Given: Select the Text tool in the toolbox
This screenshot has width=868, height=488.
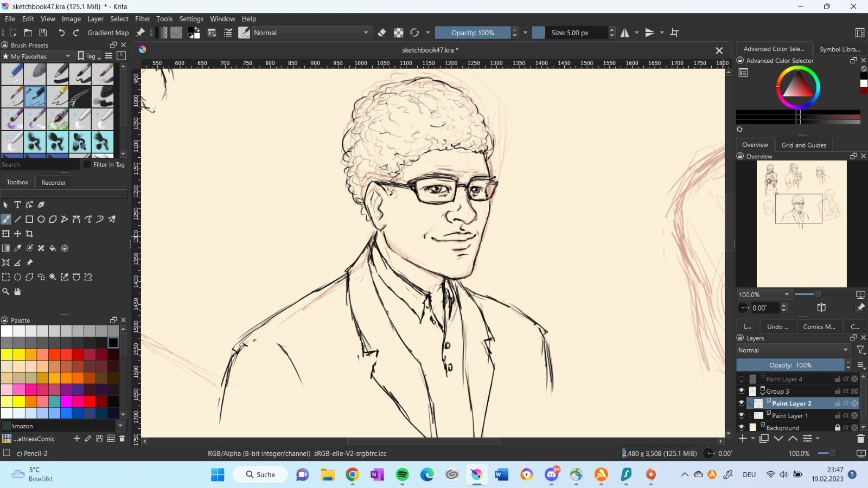Looking at the screenshot, I should [x=17, y=205].
